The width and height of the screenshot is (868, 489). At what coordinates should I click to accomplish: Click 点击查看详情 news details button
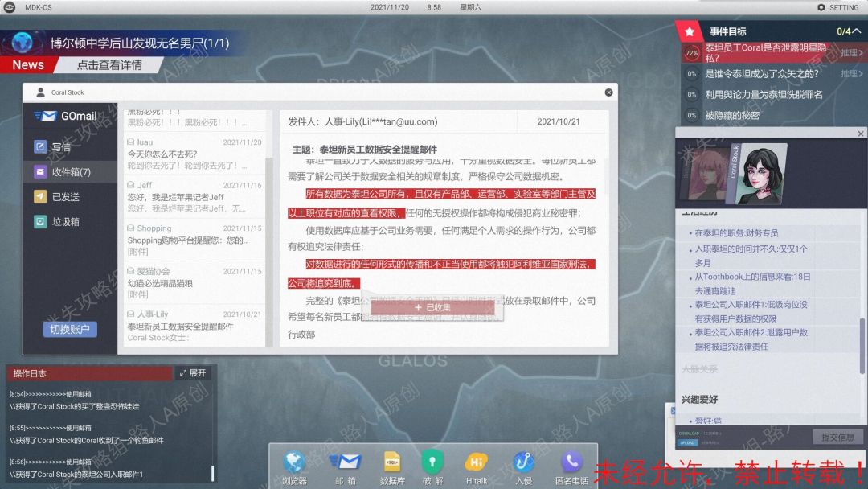(x=109, y=65)
